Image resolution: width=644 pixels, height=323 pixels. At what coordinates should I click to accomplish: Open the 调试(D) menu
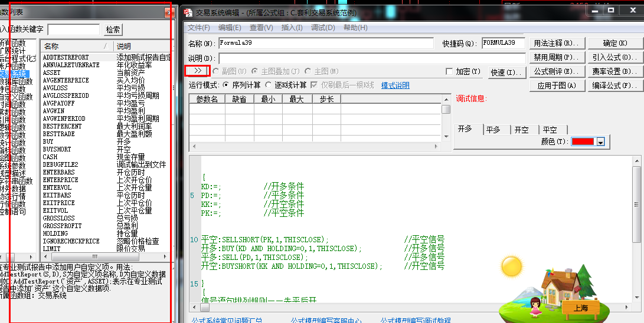(x=323, y=28)
